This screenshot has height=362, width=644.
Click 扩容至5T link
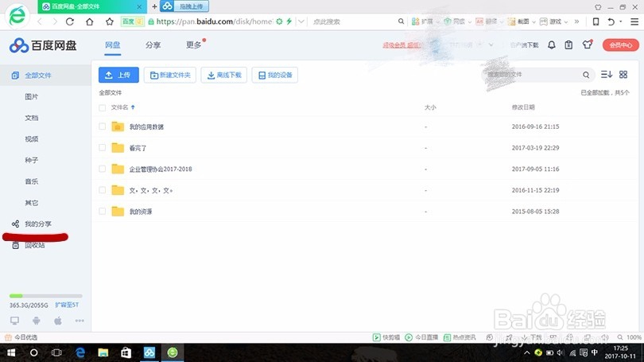pyautogui.click(x=67, y=305)
